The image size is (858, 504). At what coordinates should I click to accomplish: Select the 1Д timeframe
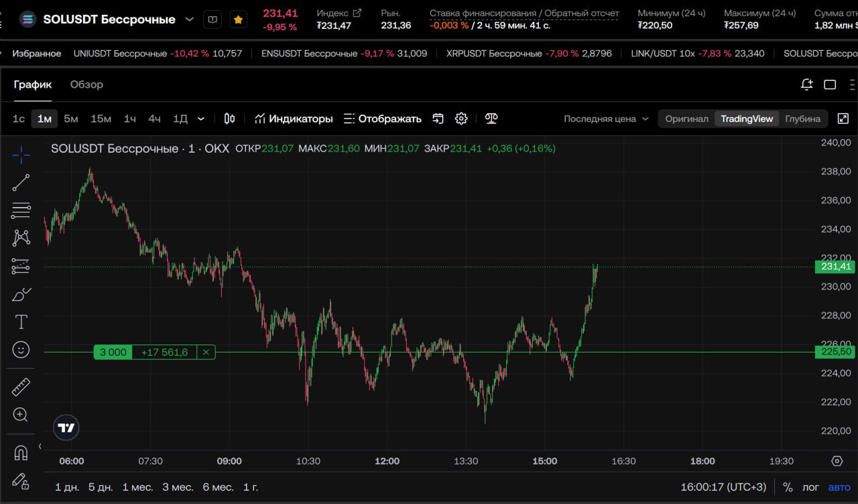click(x=180, y=119)
